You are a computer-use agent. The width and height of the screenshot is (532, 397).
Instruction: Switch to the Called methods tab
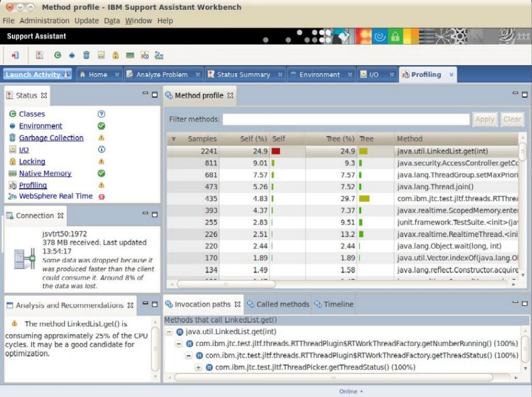click(278, 304)
